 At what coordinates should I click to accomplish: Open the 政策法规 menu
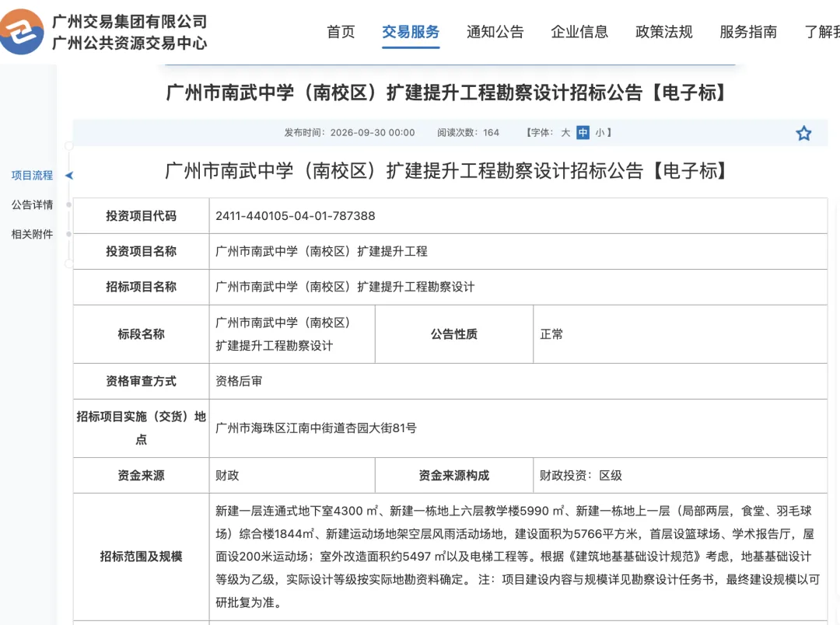click(x=663, y=32)
